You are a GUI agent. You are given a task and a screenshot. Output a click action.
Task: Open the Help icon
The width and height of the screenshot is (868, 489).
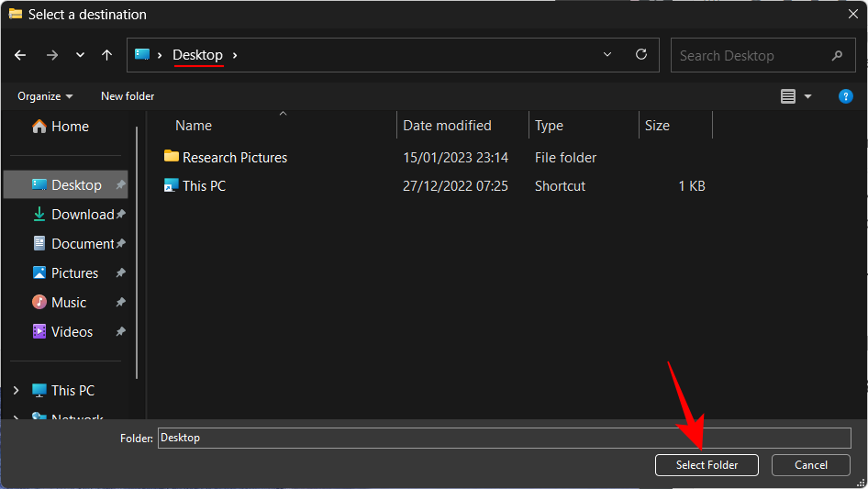845,96
